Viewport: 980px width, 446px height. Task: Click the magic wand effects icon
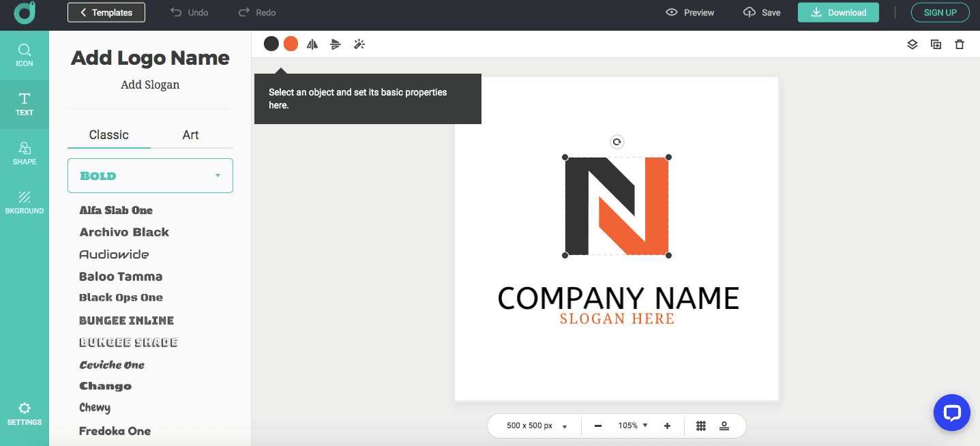click(359, 44)
